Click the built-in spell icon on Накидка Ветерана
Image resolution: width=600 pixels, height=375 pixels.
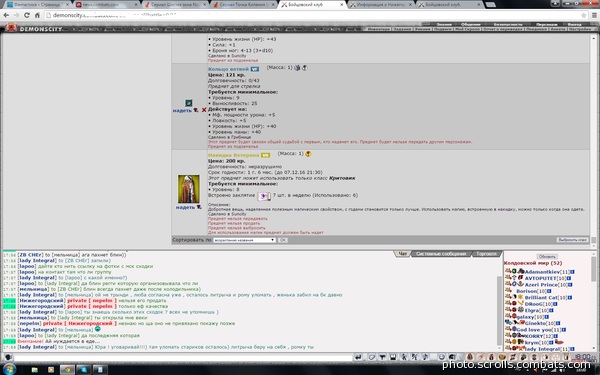click(264, 196)
